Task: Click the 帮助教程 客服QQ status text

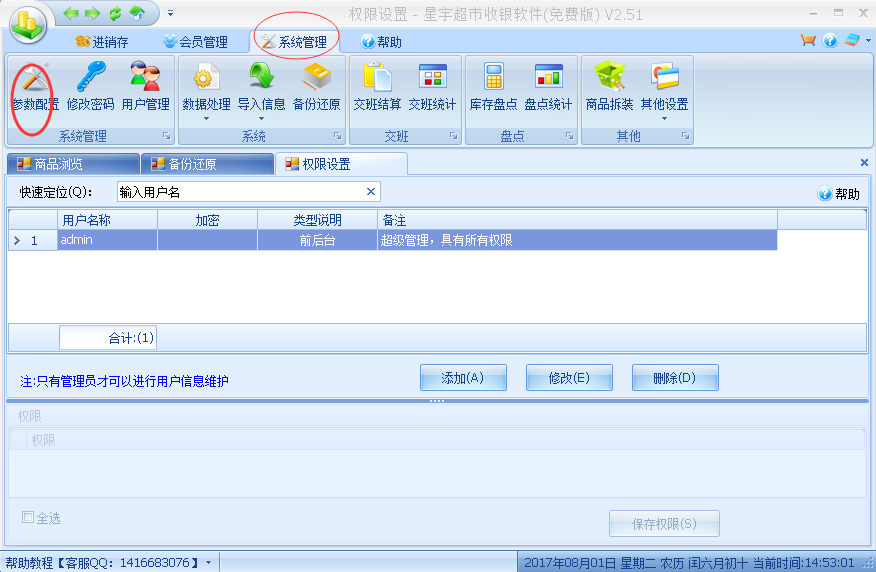Action: click(x=102, y=563)
